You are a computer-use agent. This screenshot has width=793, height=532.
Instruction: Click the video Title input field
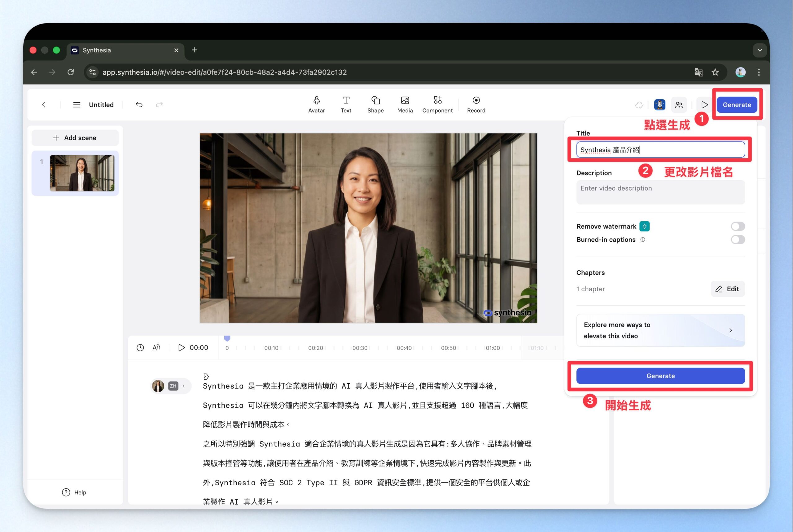pyautogui.click(x=660, y=150)
